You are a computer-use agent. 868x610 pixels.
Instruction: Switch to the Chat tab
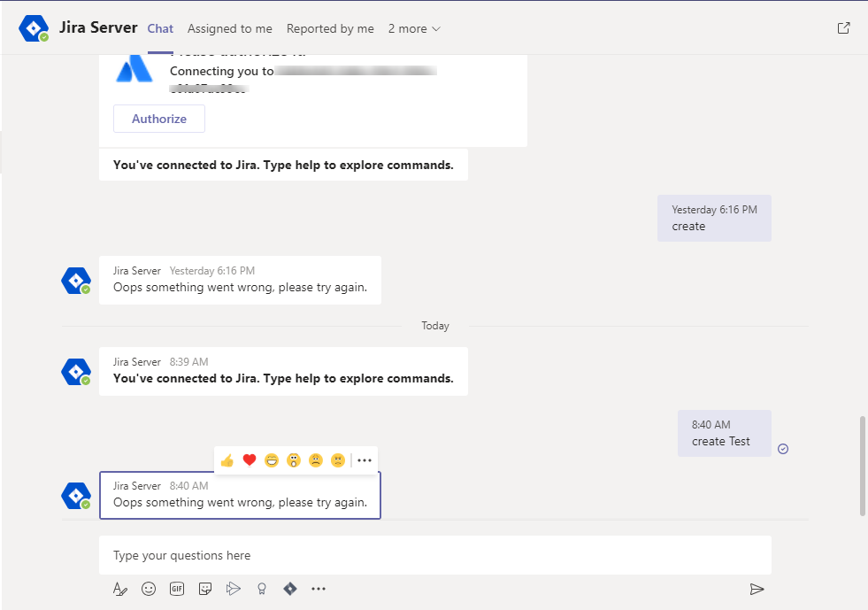click(x=160, y=29)
